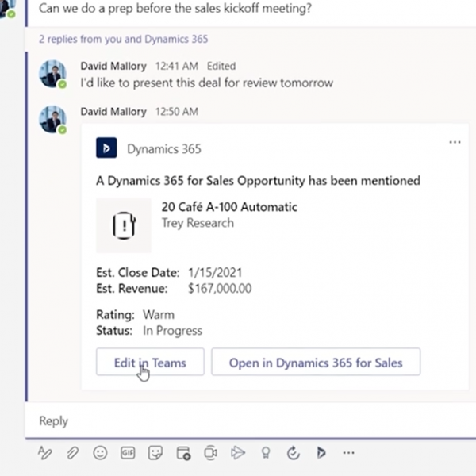Screen dimensions: 476x476
Task: Click the opportunity title 20 Café A-100 Automatic
Action: (229, 207)
